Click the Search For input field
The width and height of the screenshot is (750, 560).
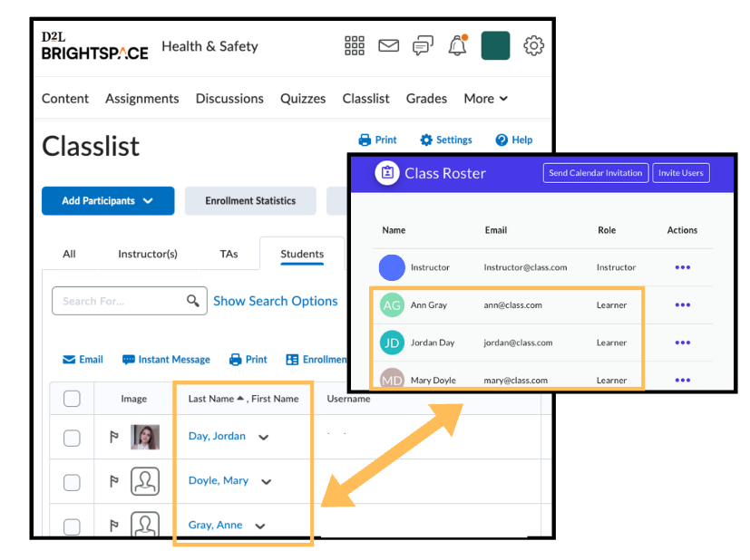point(118,301)
